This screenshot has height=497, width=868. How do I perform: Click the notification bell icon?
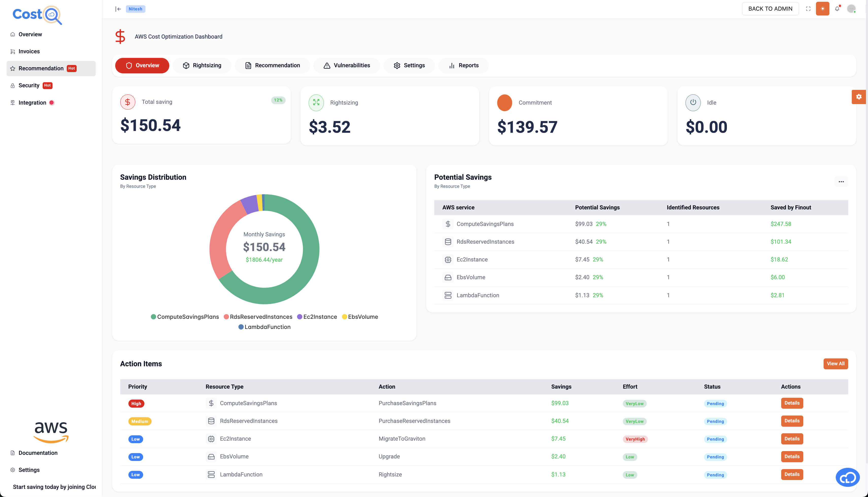pos(837,9)
